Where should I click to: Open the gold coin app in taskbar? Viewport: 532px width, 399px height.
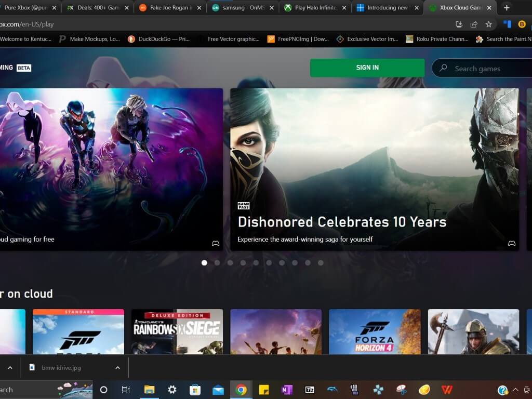coord(424,390)
